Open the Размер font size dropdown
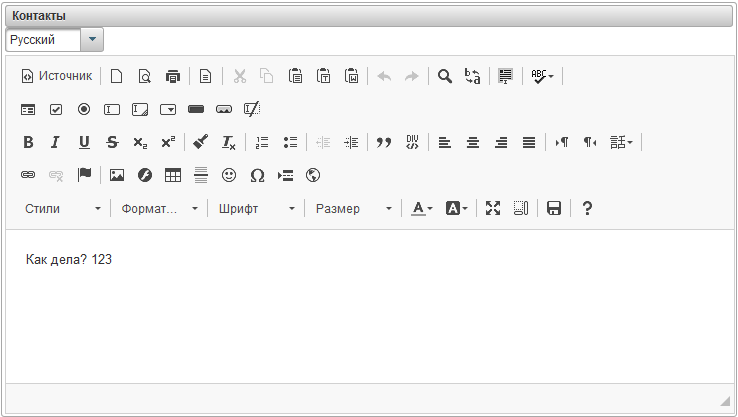This screenshot has width=738, height=417. pyautogui.click(x=353, y=208)
